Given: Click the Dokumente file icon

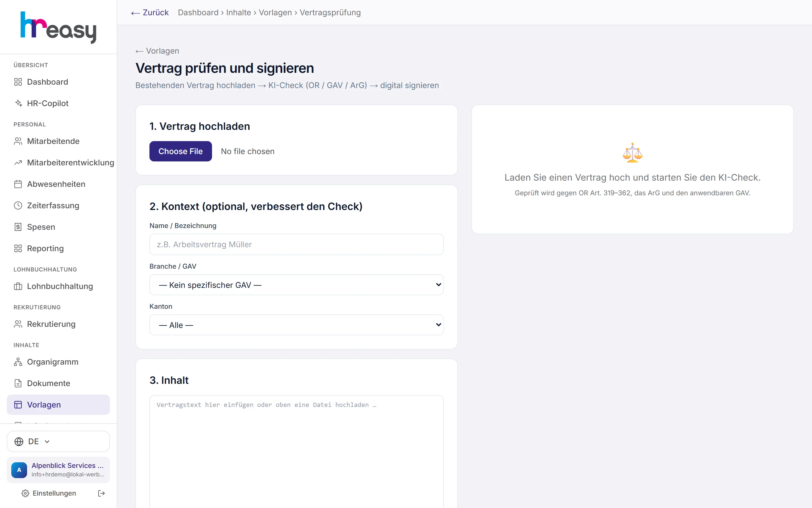Looking at the screenshot, I should (x=18, y=383).
